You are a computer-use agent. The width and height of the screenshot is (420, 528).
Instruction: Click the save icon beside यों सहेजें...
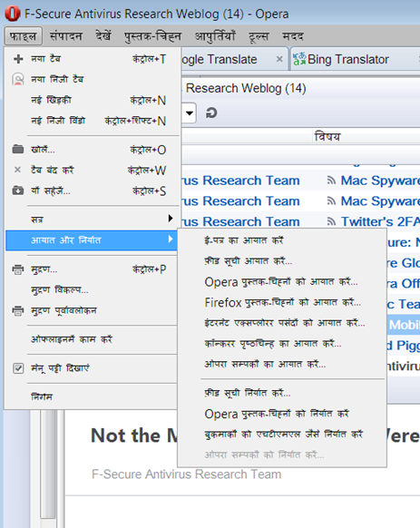18,191
